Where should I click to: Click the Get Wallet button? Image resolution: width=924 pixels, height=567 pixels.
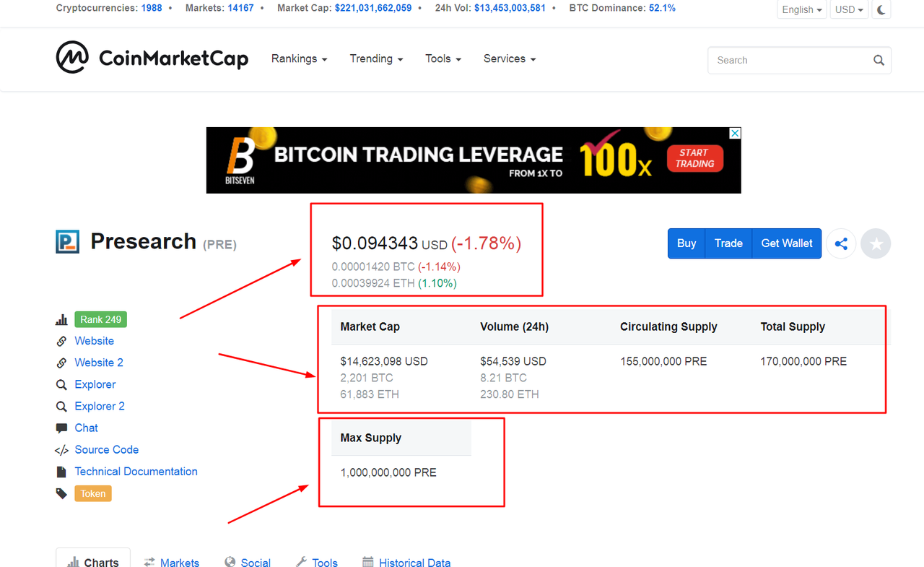click(787, 243)
